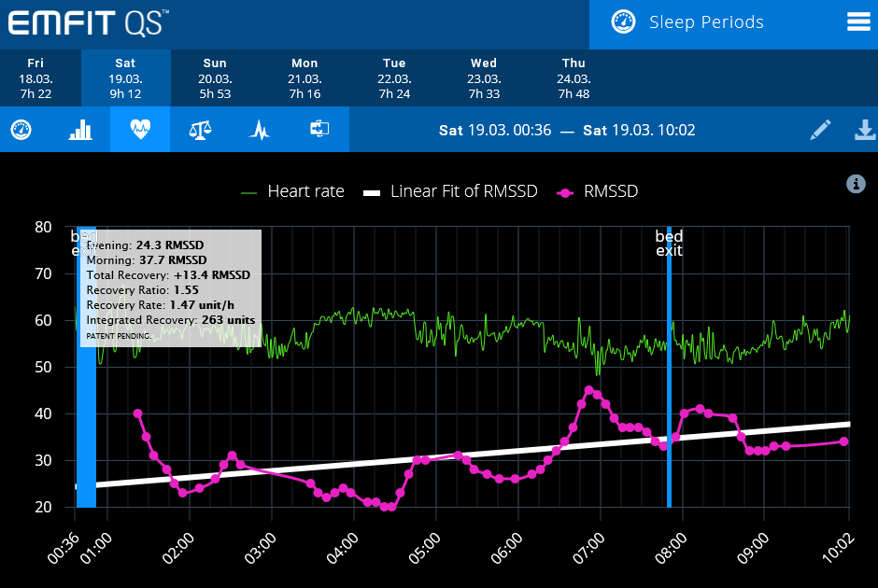Open the device sync view icon
This screenshot has height=588, width=878.
click(x=319, y=130)
